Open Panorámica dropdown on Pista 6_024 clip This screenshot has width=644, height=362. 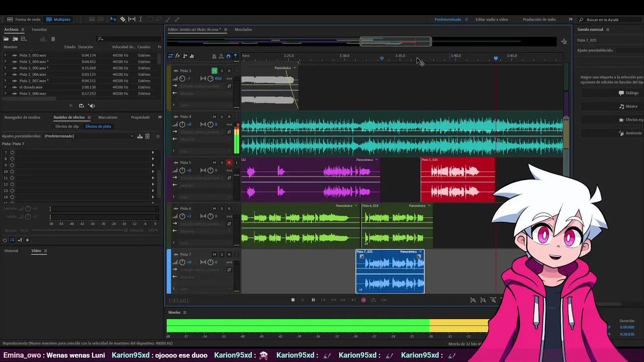[x=429, y=206]
